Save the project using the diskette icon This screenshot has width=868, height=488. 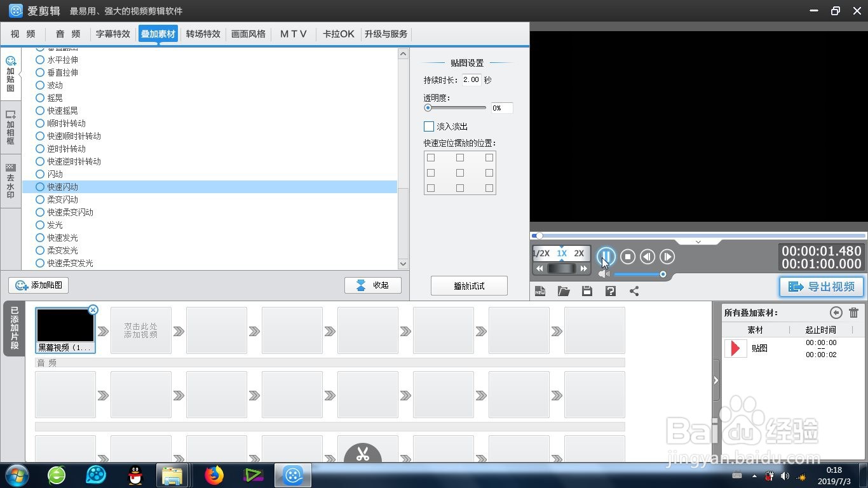pos(587,290)
